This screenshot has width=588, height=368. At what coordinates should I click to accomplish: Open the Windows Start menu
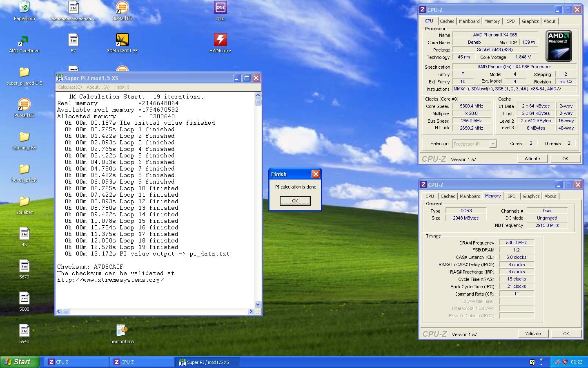(x=20, y=362)
